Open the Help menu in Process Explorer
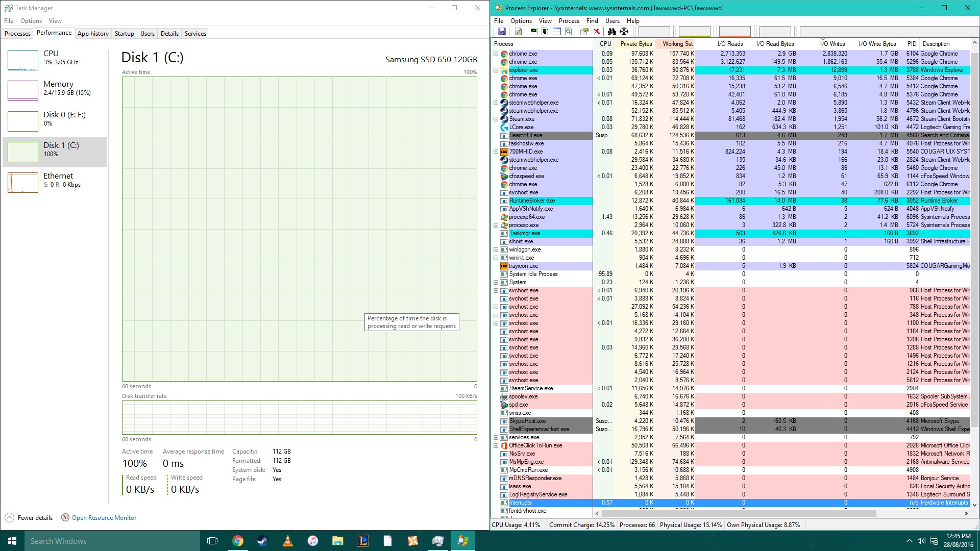Viewport: 980px width, 551px height. (x=633, y=21)
